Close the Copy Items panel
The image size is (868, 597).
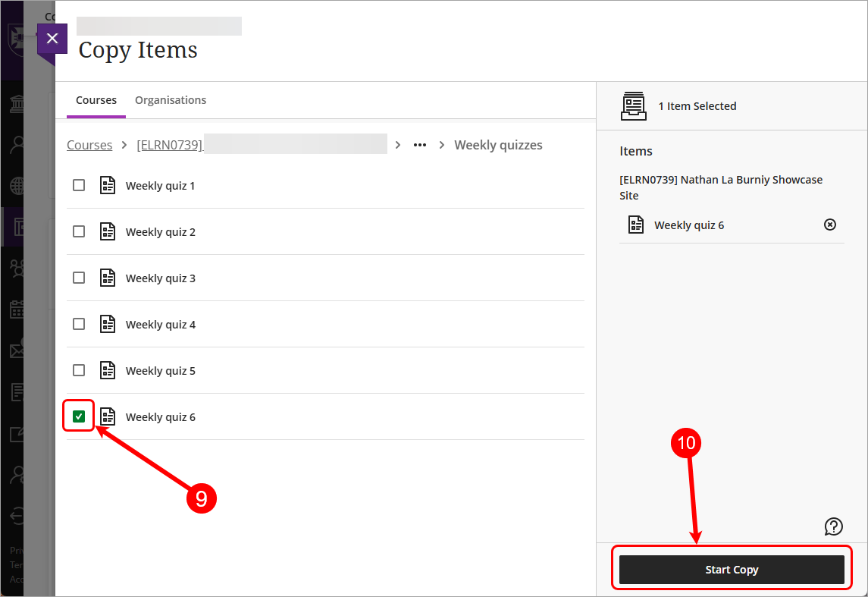pyautogui.click(x=52, y=38)
